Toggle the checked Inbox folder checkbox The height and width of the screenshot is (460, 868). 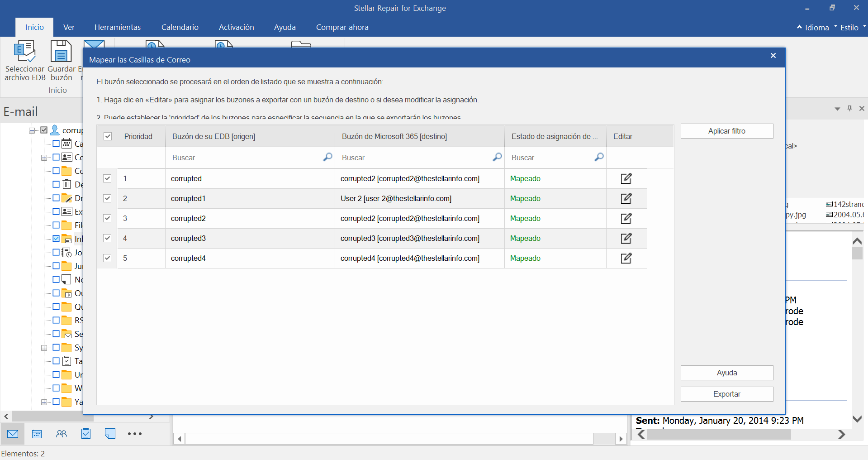click(x=56, y=239)
